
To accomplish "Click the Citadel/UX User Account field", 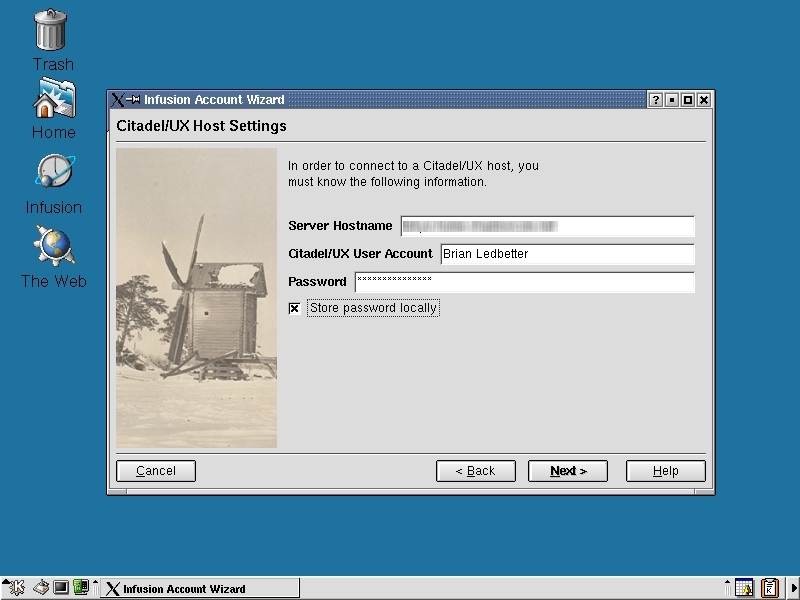I will (567, 254).
